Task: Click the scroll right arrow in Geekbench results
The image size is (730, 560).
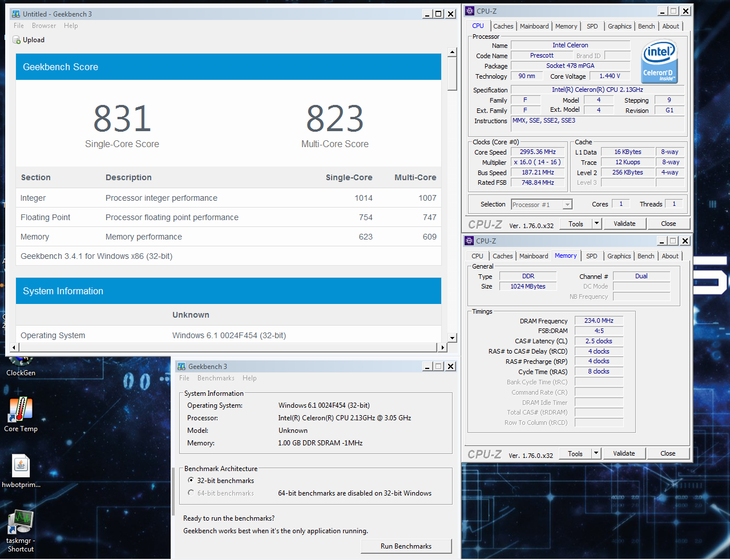Action: click(x=442, y=347)
